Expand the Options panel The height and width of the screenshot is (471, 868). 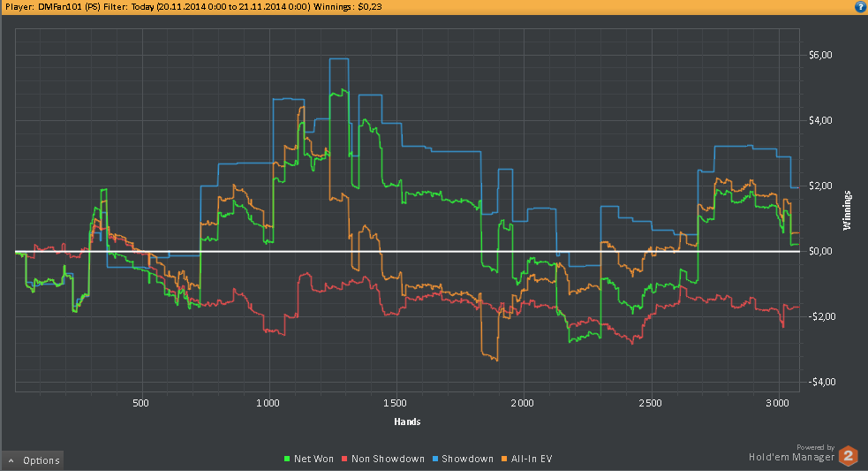coord(33,460)
